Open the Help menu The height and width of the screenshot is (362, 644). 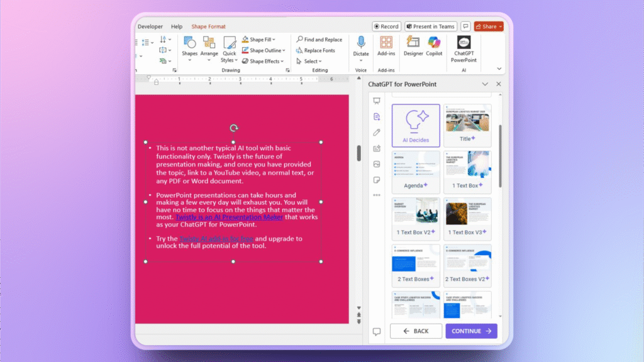click(177, 26)
